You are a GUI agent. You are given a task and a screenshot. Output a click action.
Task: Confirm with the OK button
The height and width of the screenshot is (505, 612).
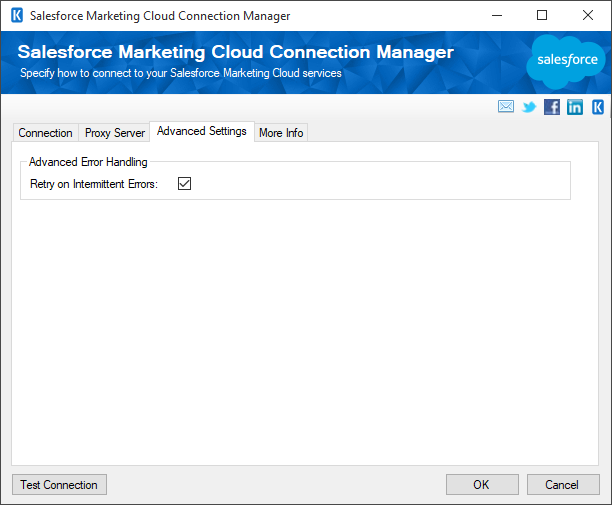coord(482,485)
